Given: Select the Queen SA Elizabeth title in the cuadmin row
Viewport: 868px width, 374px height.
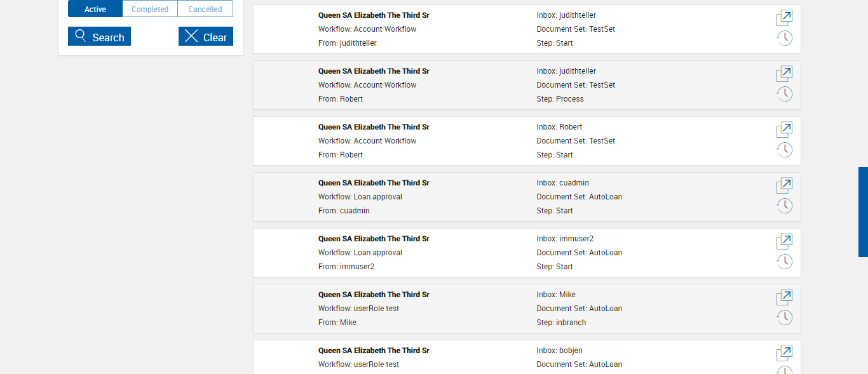Looking at the screenshot, I should pyautogui.click(x=374, y=183).
